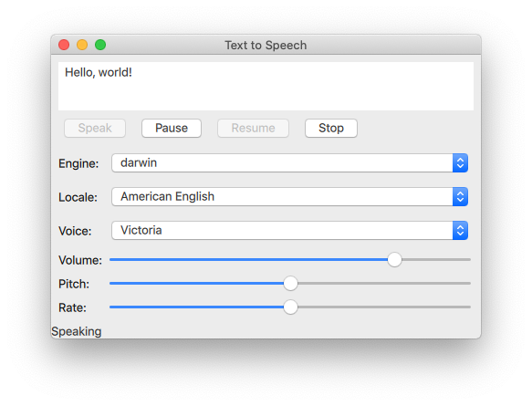Click inside the Hello, world! text box

click(266, 86)
